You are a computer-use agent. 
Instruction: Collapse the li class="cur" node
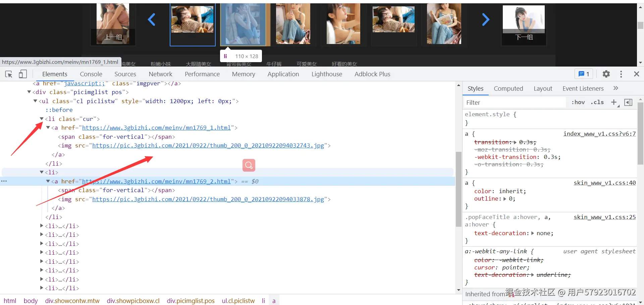(x=42, y=119)
